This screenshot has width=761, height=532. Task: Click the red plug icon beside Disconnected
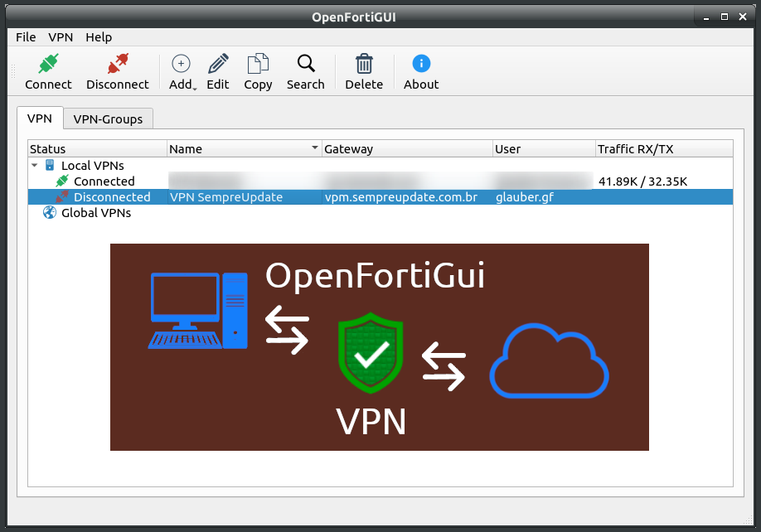pos(62,196)
